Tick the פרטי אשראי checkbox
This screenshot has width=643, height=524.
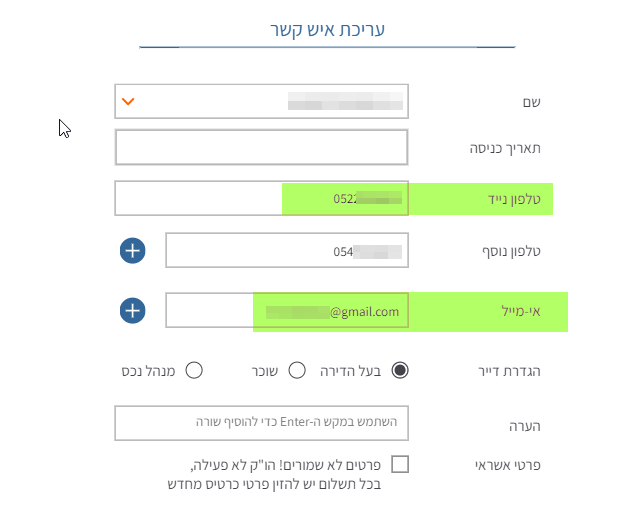click(x=400, y=464)
